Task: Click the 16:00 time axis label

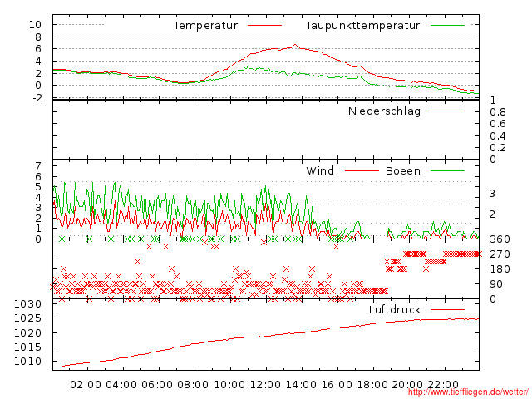Action: (337, 385)
